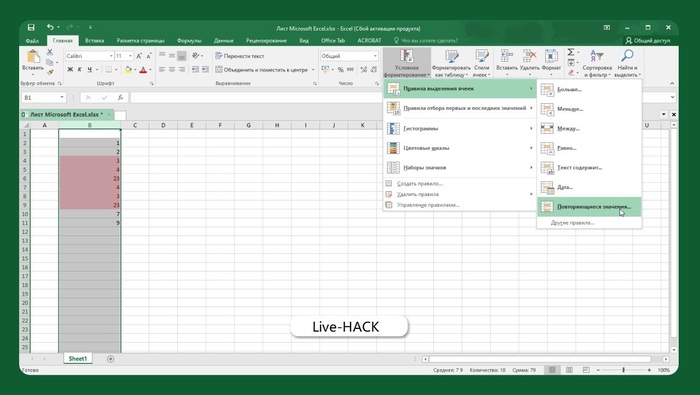Switch to the Формулы tab
This screenshot has width=700, height=395.
(x=189, y=41)
